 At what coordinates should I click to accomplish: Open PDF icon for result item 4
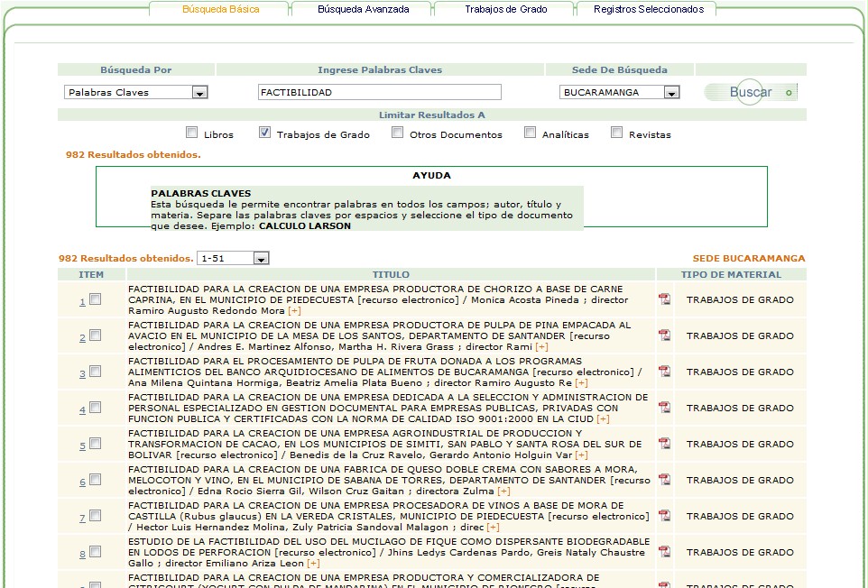(x=664, y=408)
